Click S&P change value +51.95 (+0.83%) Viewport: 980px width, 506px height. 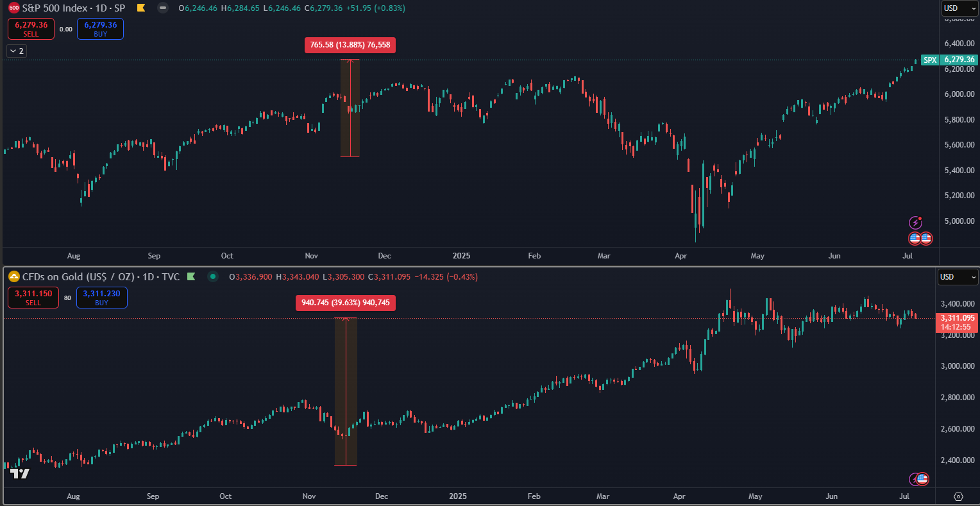coord(377,8)
